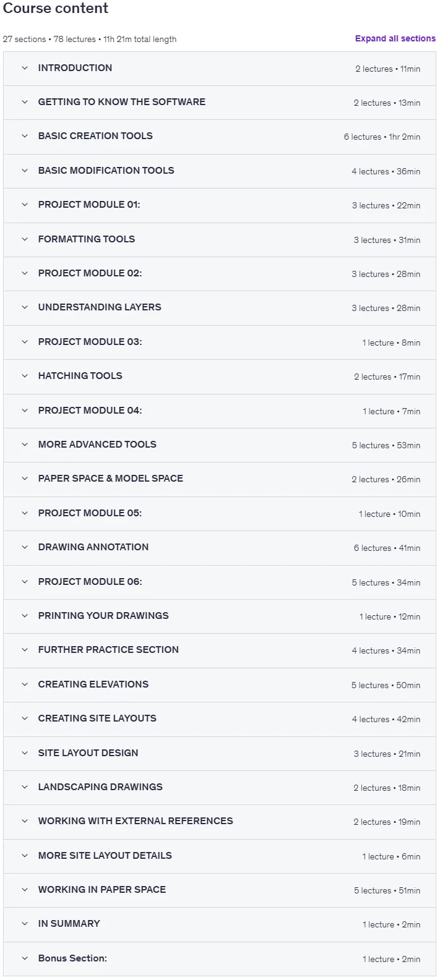The image size is (440, 980).
Task: Select CREATING SITE LAYOUTS section title
Action: coord(97,718)
